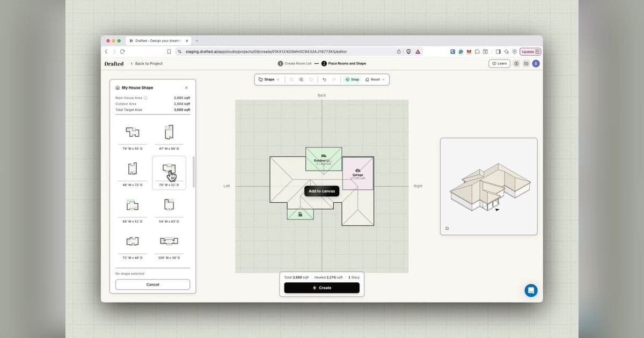Select the 68' W x 51' D shape
Screen dimensions: 644x338
coord(132,210)
